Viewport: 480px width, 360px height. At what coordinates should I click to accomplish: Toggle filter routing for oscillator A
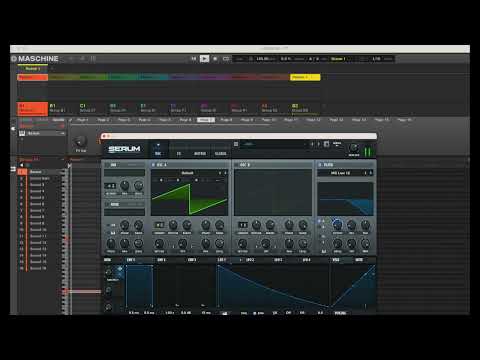pos(319,221)
